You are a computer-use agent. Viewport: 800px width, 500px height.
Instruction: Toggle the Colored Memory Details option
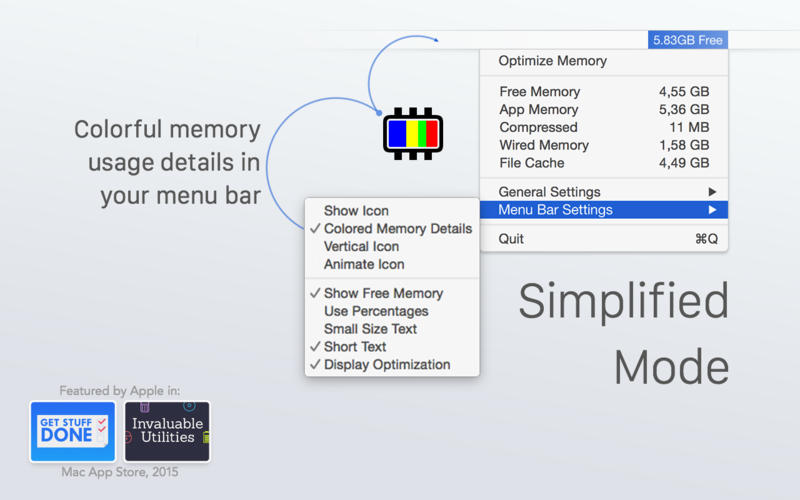[397, 229]
